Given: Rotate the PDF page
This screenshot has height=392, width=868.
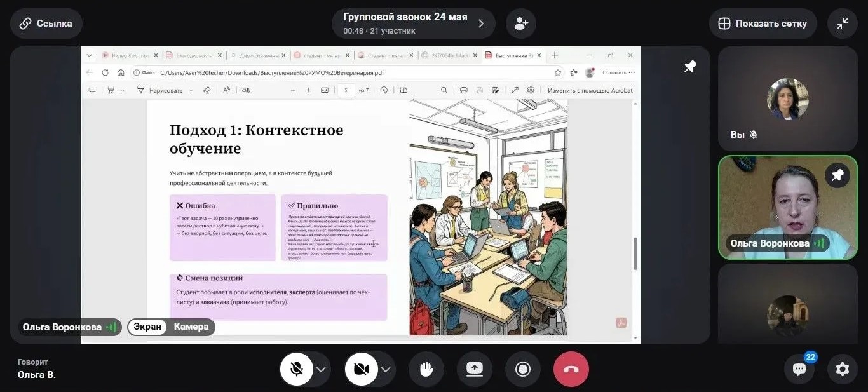Looking at the screenshot, I should click(384, 90).
